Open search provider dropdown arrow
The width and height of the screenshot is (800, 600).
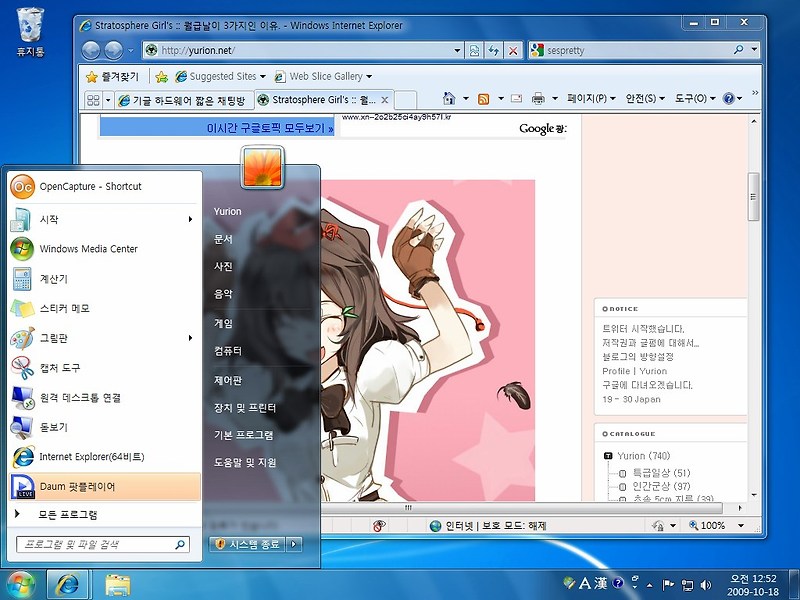point(754,50)
